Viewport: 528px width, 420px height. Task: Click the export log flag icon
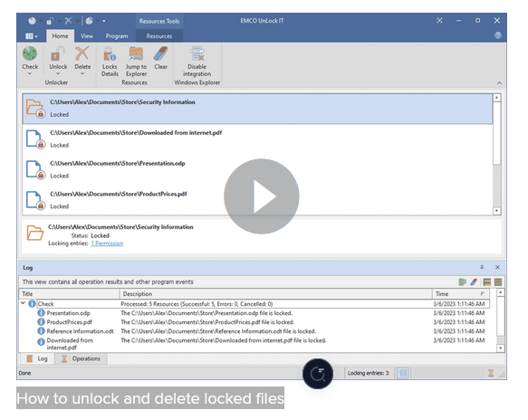pyautogui.click(x=462, y=282)
